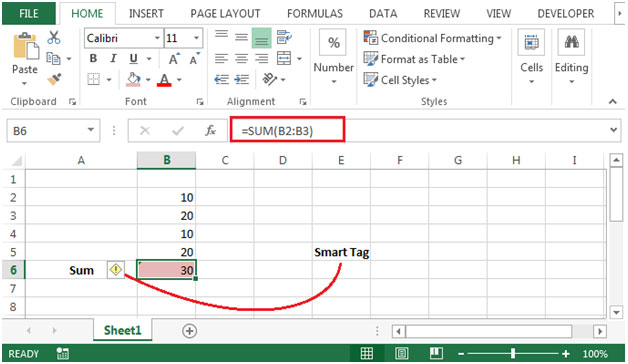
Task: Click the zoom slider handle
Action: coord(513,353)
